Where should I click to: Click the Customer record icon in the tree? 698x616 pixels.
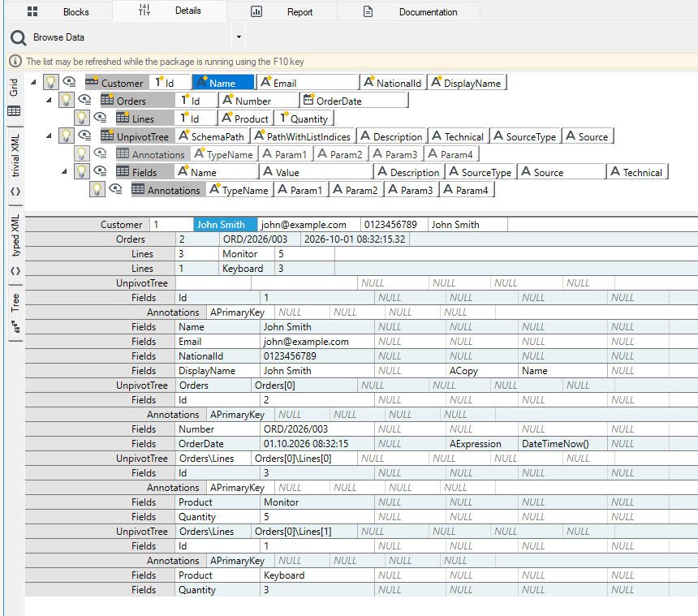[x=92, y=82]
